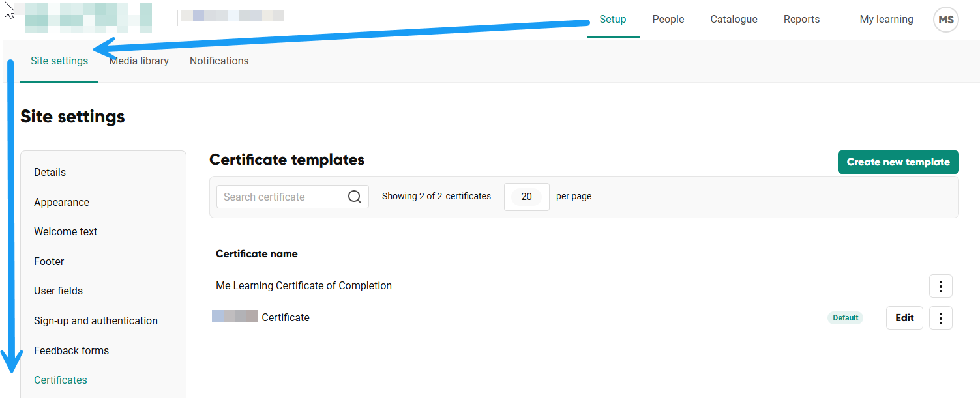Click the Create new template button
Image resolution: width=980 pixels, height=398 pixels.
tap(898, 162)
